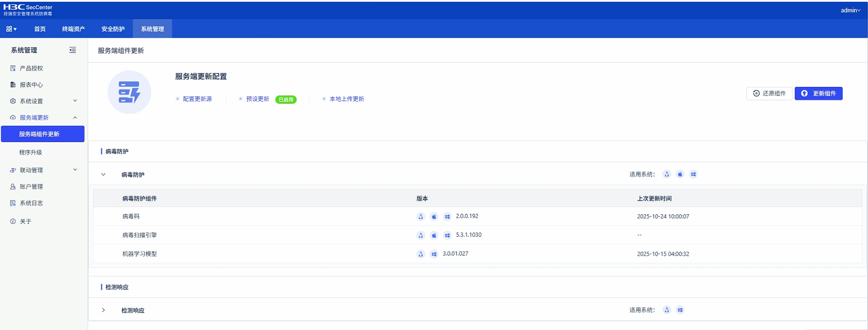Collapse the sidebar with the menu fold icon
The width and height of the screenshot is (868, 330).
click(72, 50)
